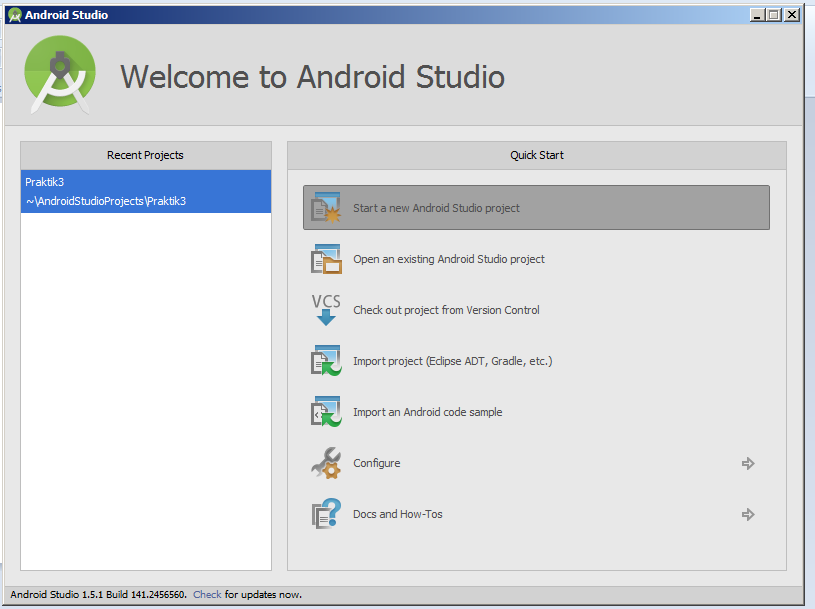Viewport: 815px width, 609px height.
Task: Click the Start a new project icon
Action: 324,207
